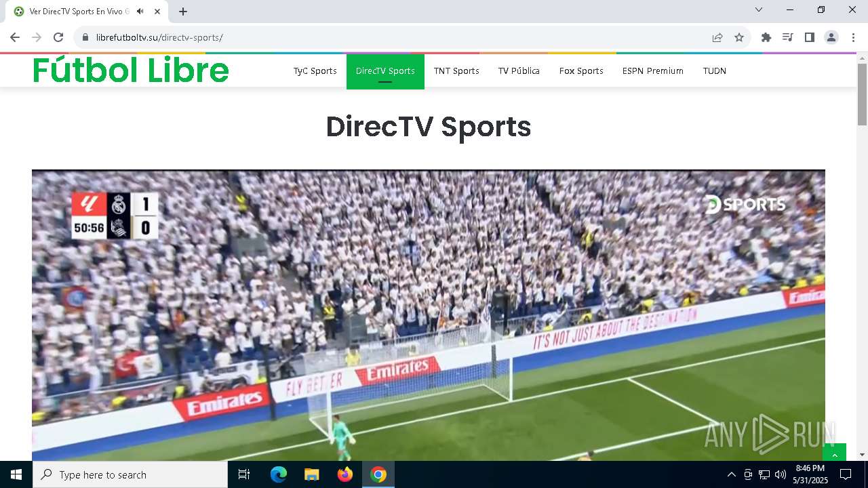Toggle the Chrome side panel
Image resolution: width=868 pixels, height=488 pixels.
[x=810, y=37]
